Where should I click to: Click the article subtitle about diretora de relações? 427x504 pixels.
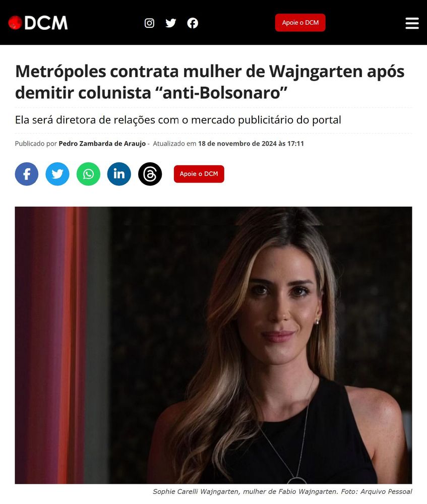[178, 120]
